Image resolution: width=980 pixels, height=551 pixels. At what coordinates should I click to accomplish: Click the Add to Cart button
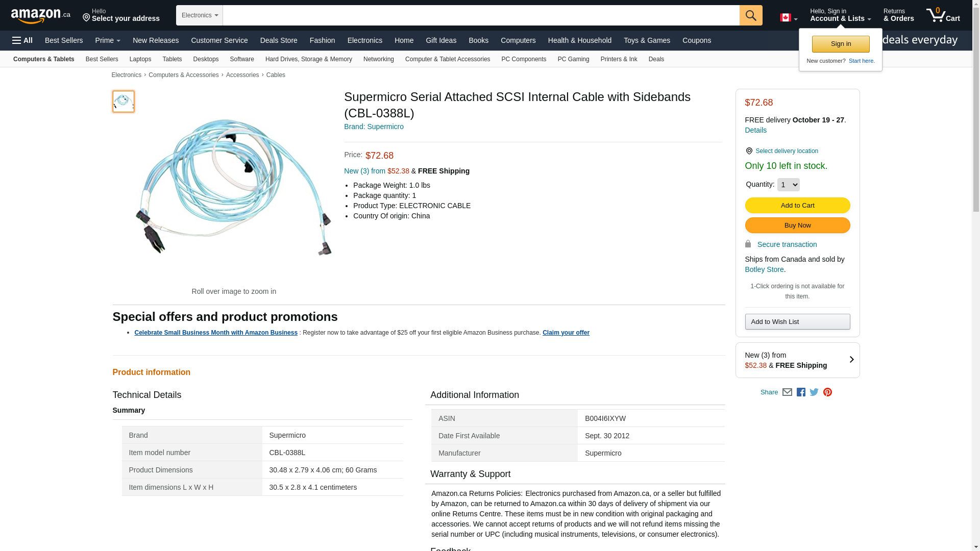click(797, 205)
